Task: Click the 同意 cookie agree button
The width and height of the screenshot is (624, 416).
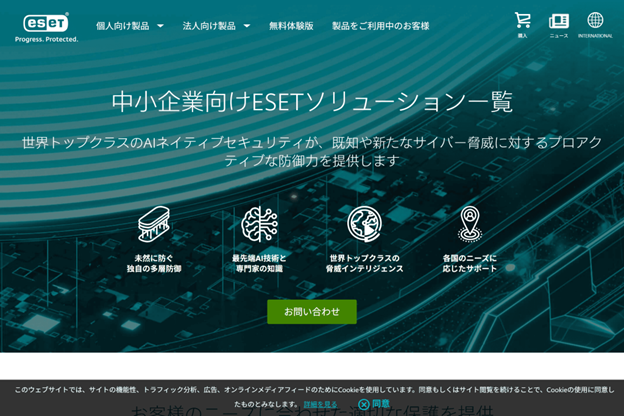Action: 381,404
